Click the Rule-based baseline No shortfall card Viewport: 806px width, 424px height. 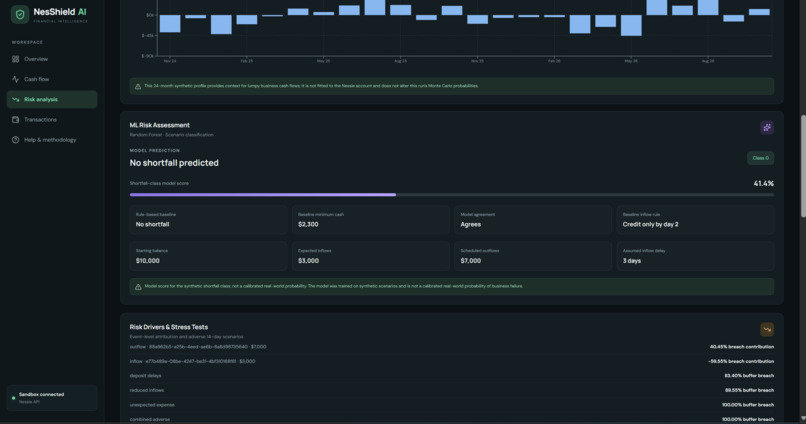pyautogui.click(x=208, y=220)
